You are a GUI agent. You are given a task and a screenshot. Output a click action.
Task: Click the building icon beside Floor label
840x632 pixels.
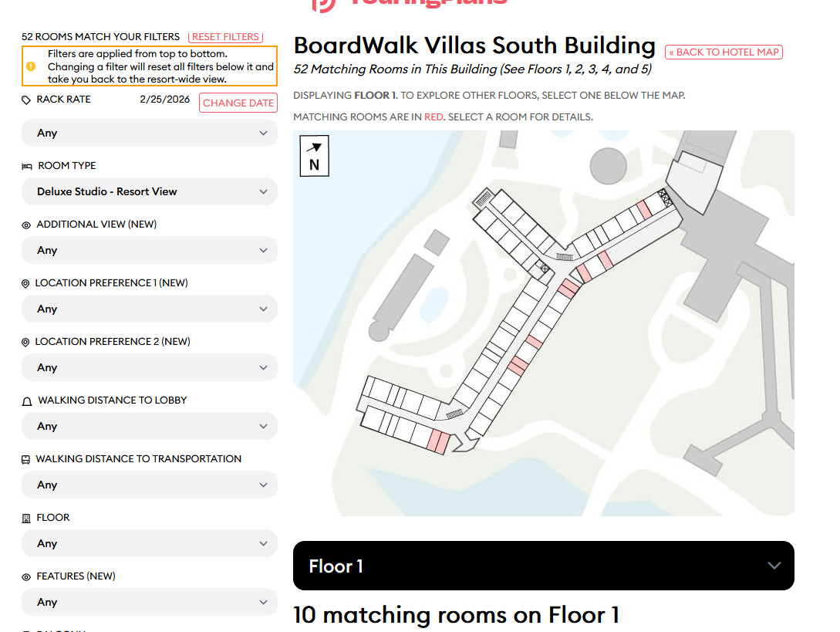point(26,518)
